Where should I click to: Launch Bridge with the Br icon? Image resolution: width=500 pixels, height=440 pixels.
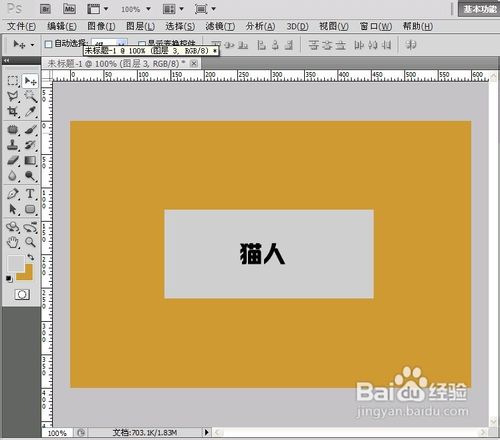coord(45,9)
